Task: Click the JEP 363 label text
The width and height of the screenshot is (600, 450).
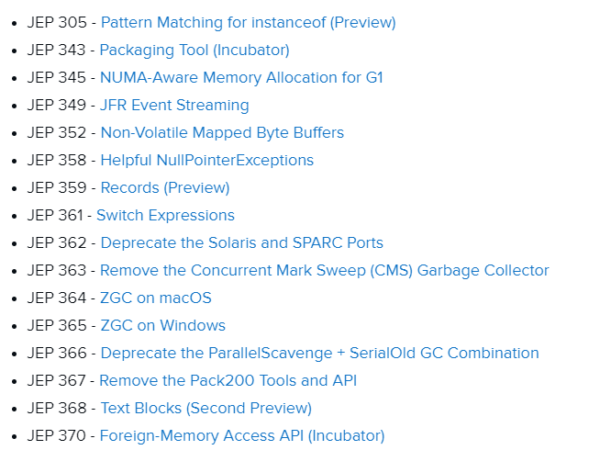Action: click(57, 271)
